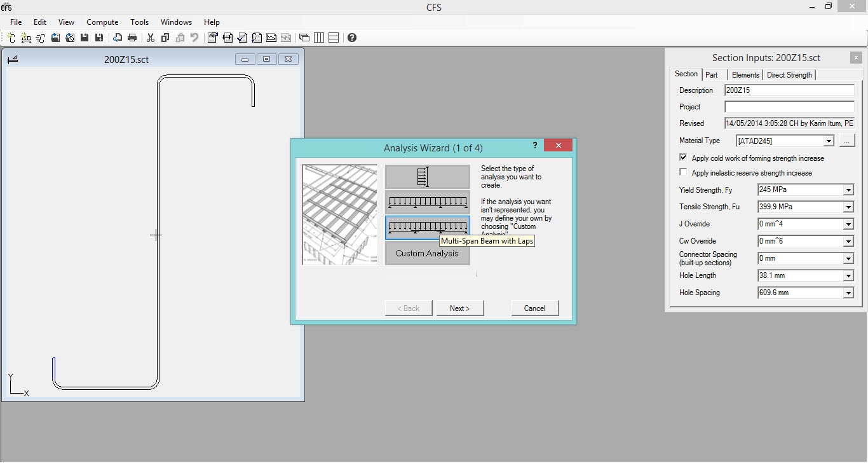Click Next in the Analysis Wizard
This screenshot has height=463, width=868.
click(x=459, y=308)
